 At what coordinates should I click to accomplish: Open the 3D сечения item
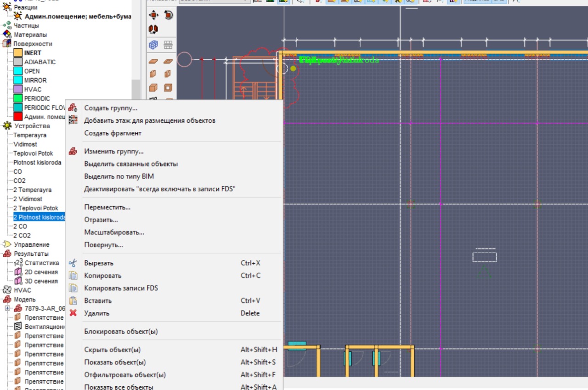pyautogui.click(x=41, y=281)
